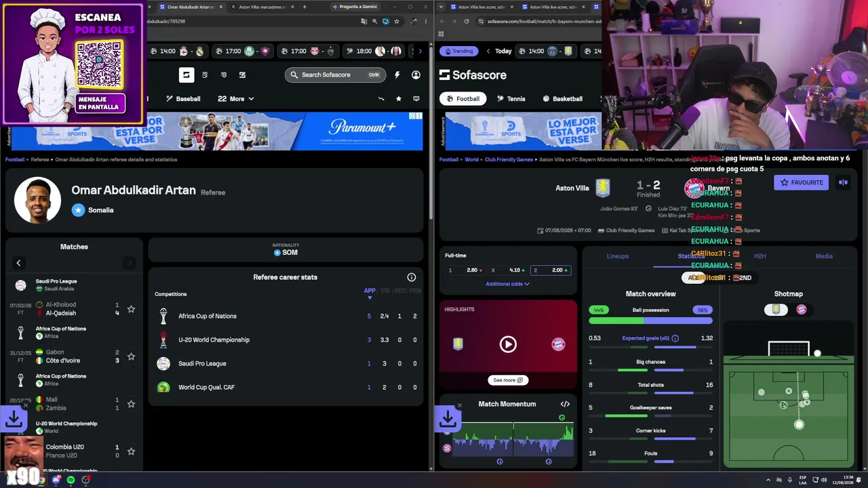Select Tennis in the right window sport bar
This screenshot has height=488, width=868.
511,99
